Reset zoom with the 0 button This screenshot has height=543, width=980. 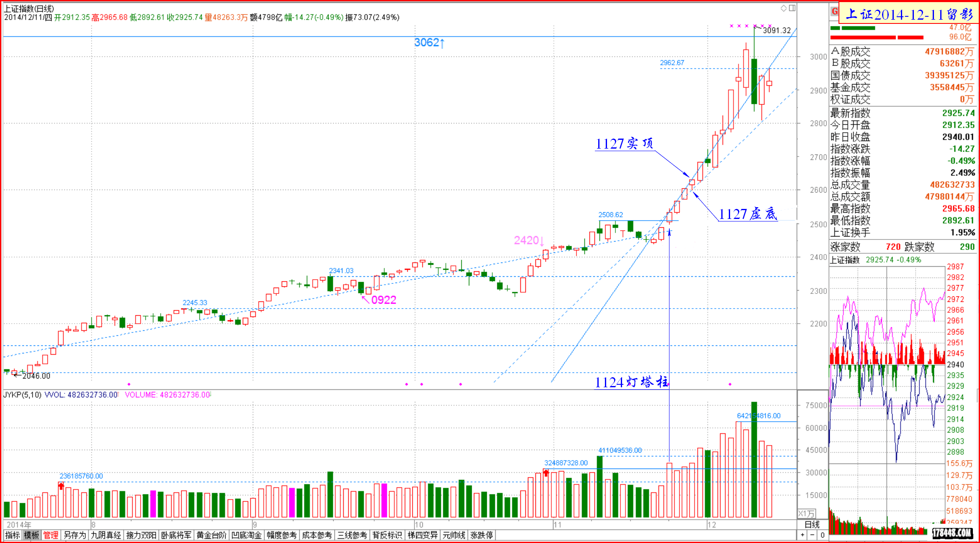822,535
